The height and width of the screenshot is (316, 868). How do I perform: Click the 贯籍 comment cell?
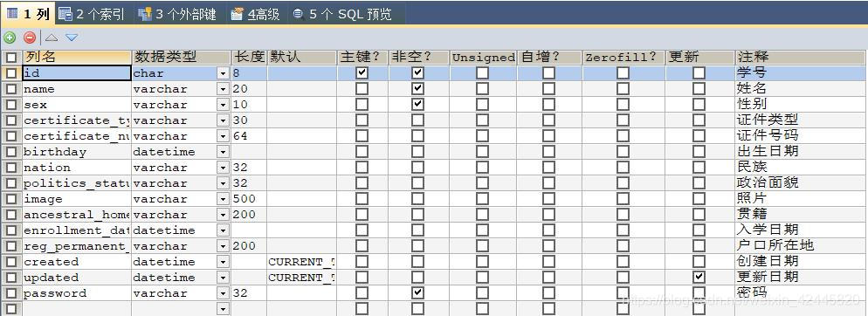click(800, 214)
